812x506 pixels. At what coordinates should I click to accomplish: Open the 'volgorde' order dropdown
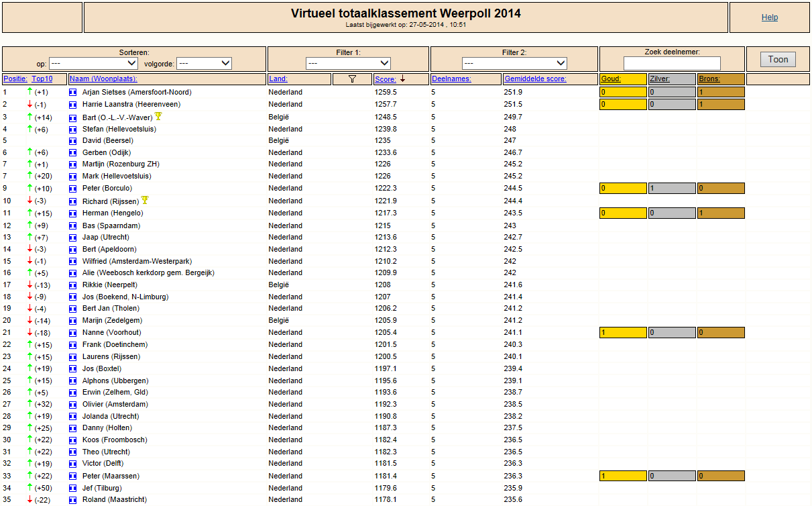(204, 64)
